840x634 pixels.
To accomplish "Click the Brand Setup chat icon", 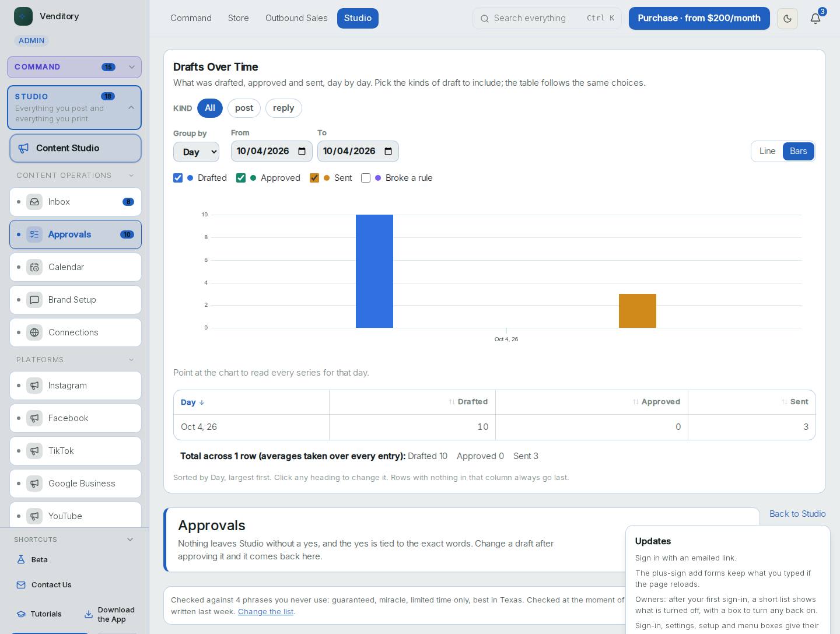I will 34,300.
